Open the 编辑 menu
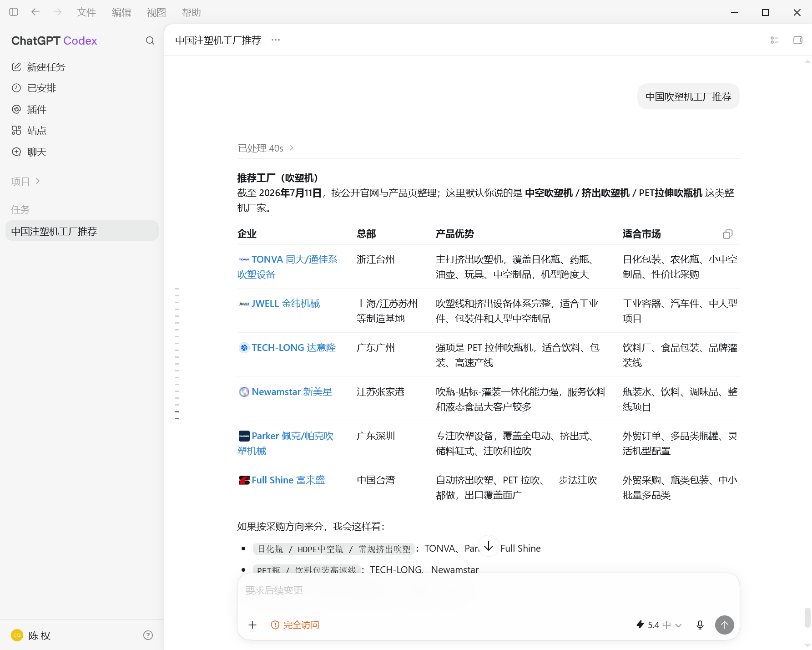This screenshot has height=650, width=812. point(121,12)
